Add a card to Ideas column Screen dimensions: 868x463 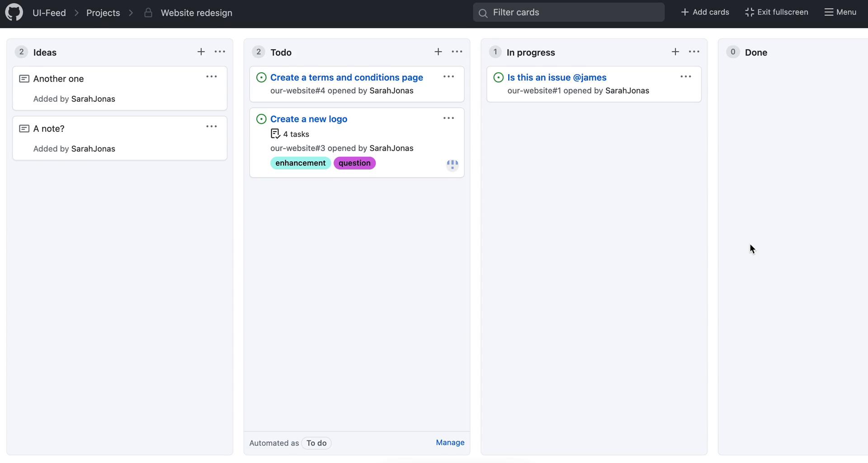tap(201, 52)
